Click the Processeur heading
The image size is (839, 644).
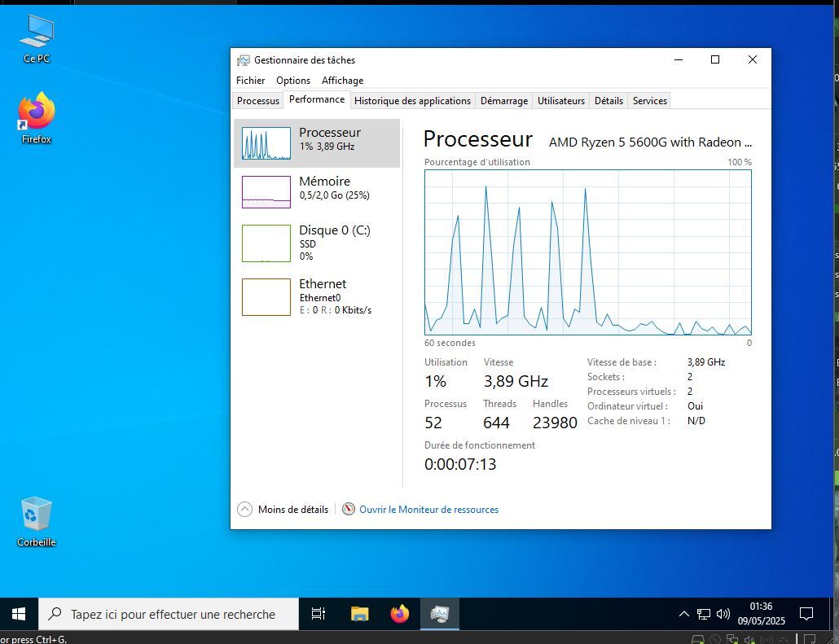coord(478,139)
